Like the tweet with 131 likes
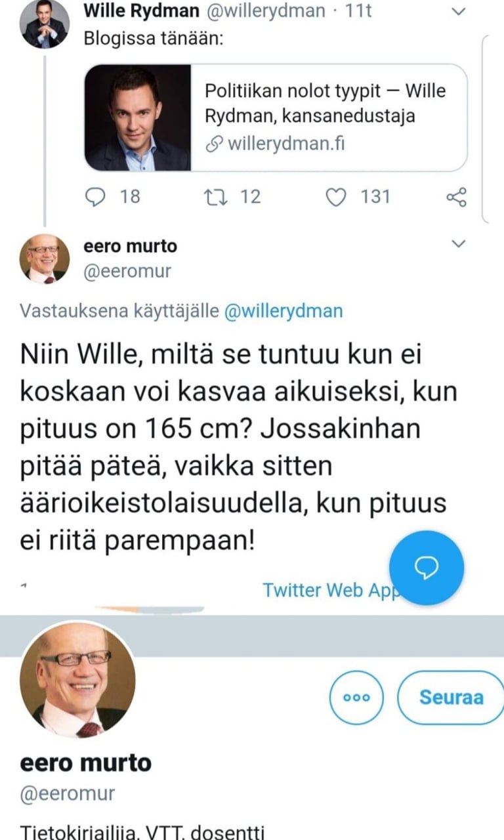Screen dimensions: 504x840 click(x=337, y=196)
